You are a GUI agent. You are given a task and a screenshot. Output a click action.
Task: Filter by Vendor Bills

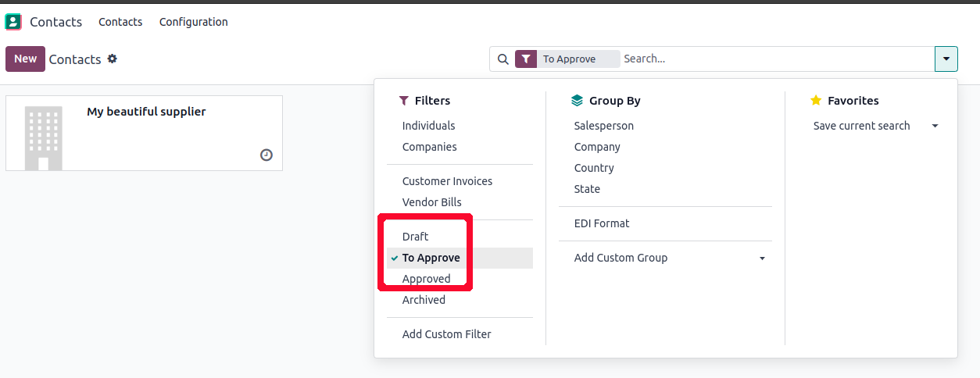coord(431,202)
